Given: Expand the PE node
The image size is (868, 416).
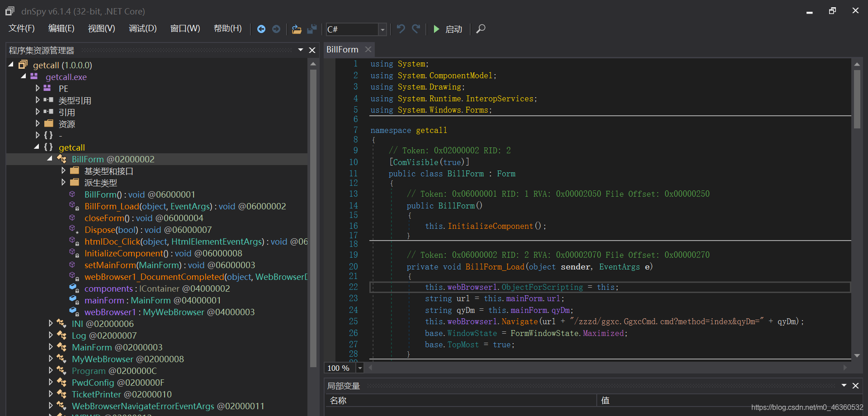Looking at the screenshot, I should pos(38,88).
